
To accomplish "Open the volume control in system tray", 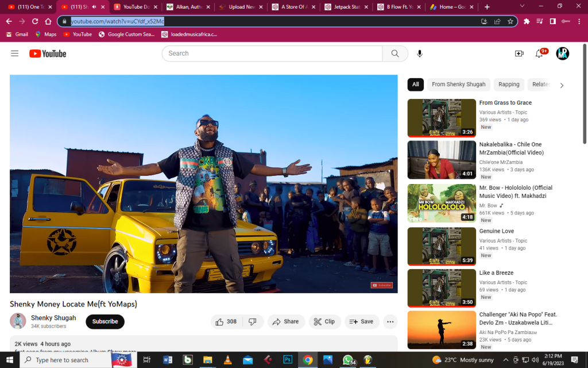I will click(x=535, y=360).
